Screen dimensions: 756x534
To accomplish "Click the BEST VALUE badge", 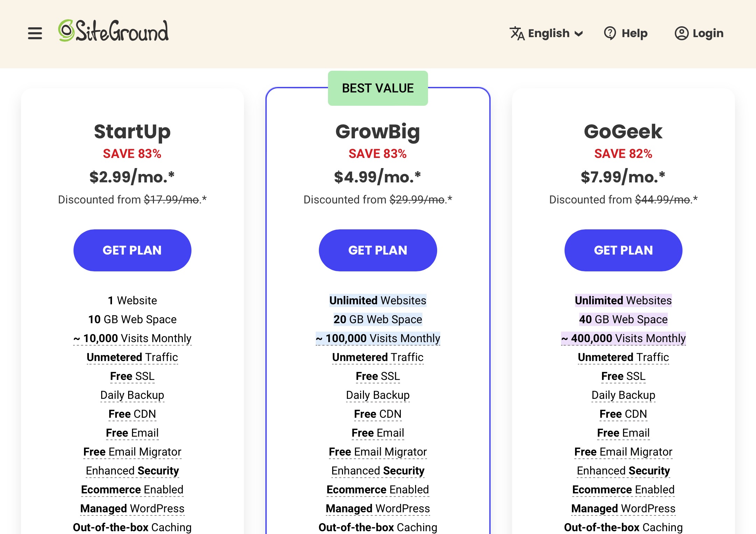I will pos(378,88).
